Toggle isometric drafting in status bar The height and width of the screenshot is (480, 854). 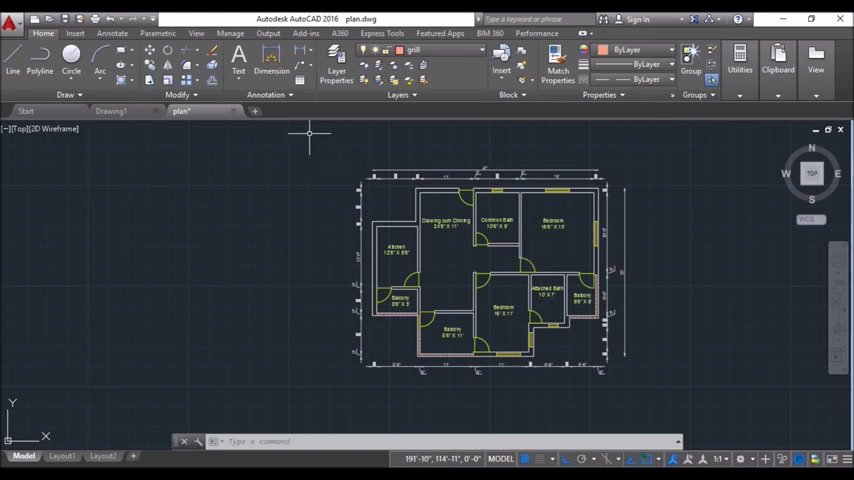(606, 459)
